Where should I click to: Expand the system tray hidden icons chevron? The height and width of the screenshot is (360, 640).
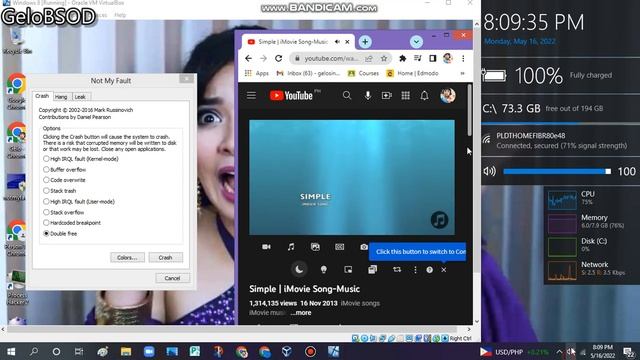[x=559, y=351]
